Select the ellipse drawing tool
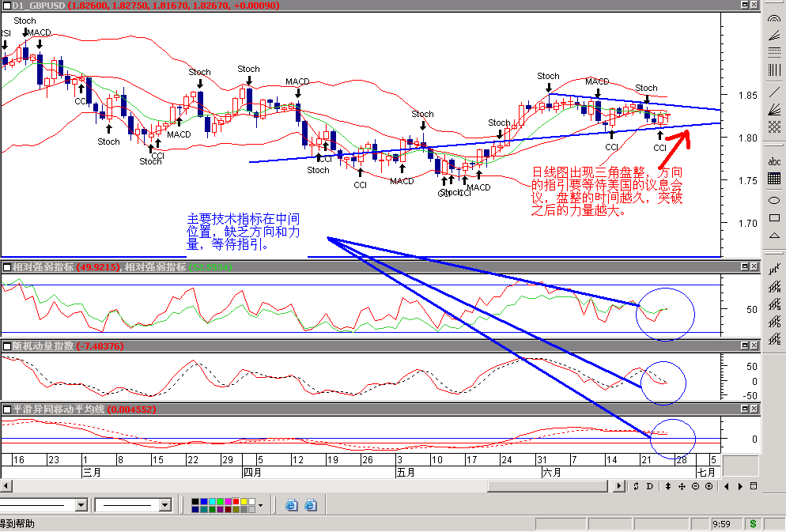This screenshot has width=786, height=532. [774, 199]
